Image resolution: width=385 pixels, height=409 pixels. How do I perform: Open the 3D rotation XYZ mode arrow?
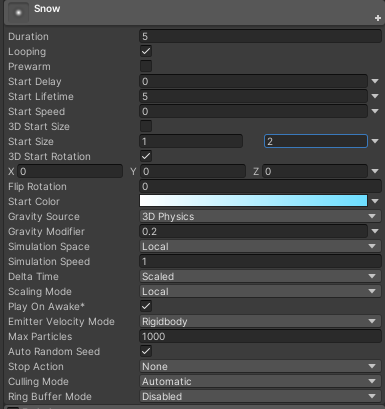click(375, 171)
